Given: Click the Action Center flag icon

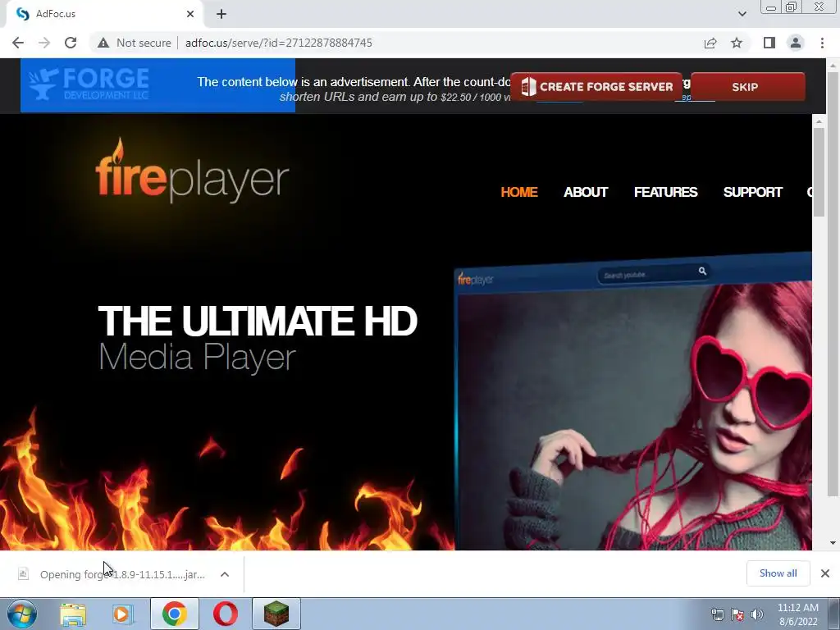Looking at the screenshot, I should click(x=737, y=614).
